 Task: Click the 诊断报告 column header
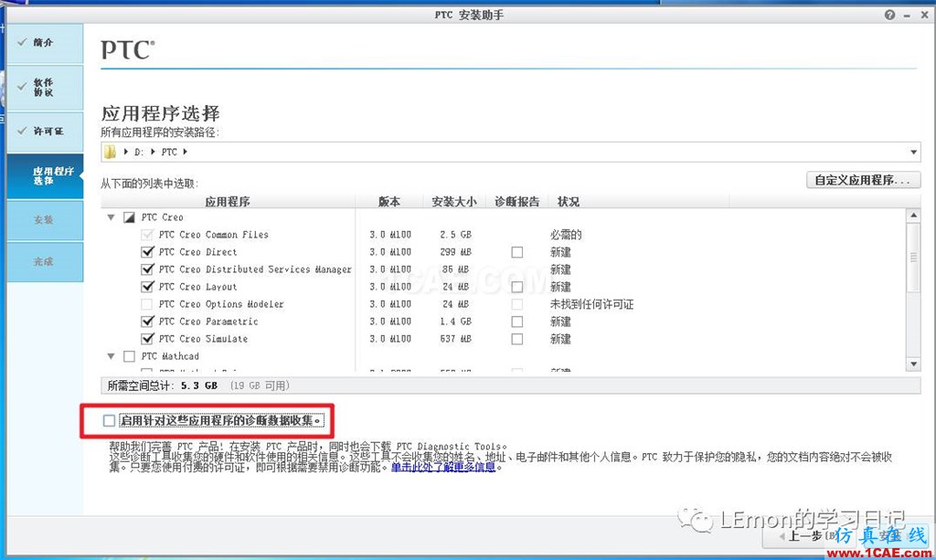coord(517,202)
